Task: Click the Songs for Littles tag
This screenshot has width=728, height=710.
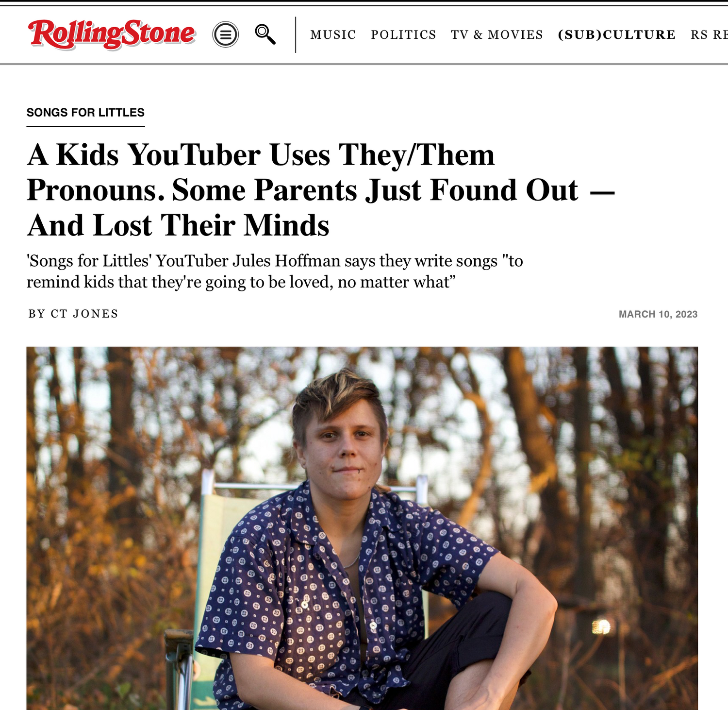Action: (85, 113)
